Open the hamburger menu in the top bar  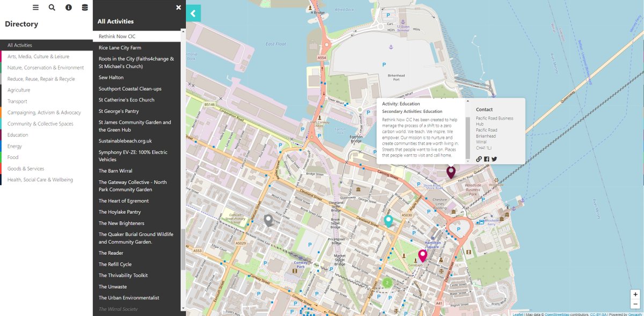point(35,7)
